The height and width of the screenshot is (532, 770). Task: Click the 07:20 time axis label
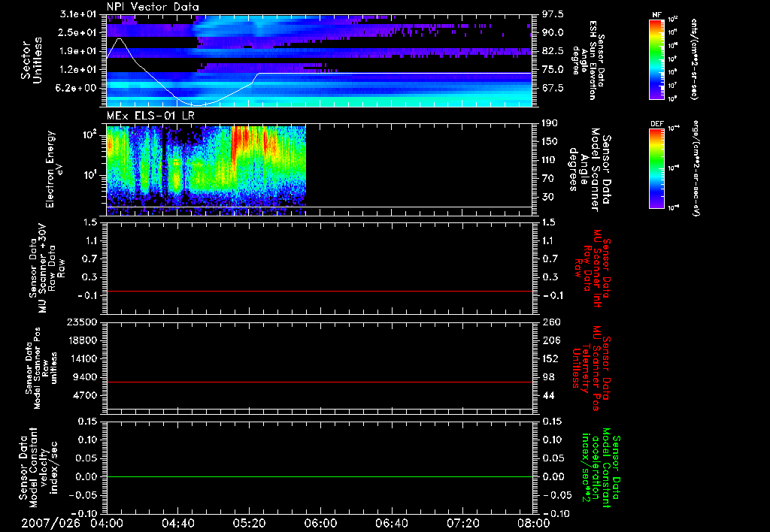[462, 524]
